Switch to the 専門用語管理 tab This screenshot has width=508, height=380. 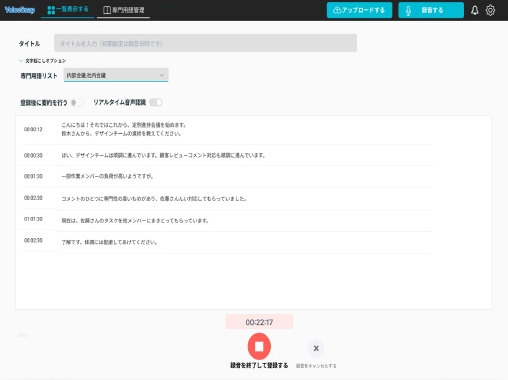(x=123, y=10)
